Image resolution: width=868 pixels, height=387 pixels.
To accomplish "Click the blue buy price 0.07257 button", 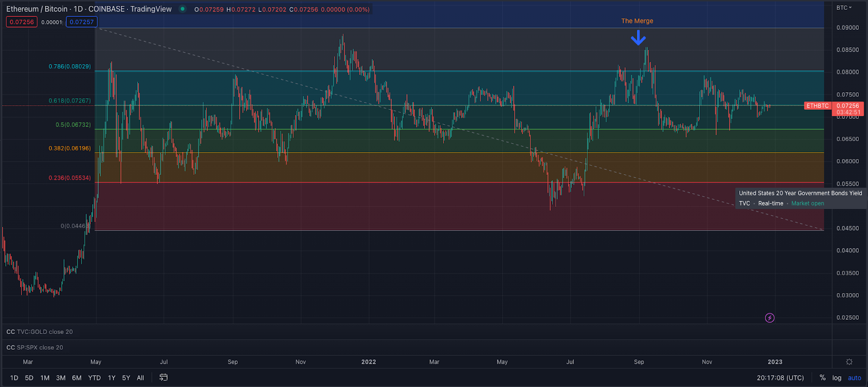I will (x=82, y=22).
